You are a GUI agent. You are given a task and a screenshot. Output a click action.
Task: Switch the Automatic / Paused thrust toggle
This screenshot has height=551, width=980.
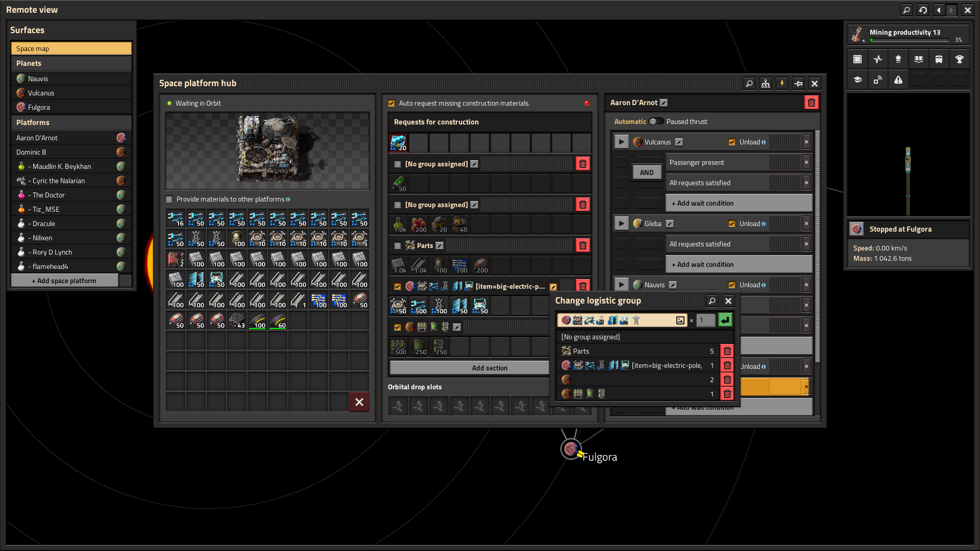tap(656, 121)
